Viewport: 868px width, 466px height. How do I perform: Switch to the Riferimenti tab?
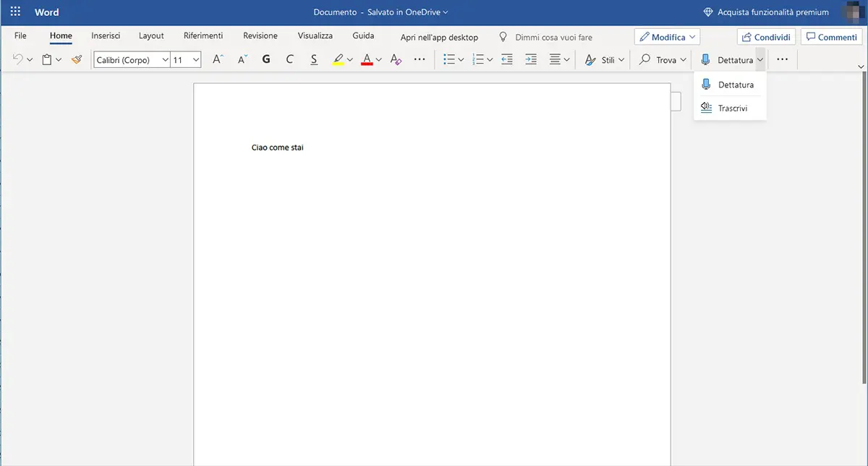pos(203,35)
